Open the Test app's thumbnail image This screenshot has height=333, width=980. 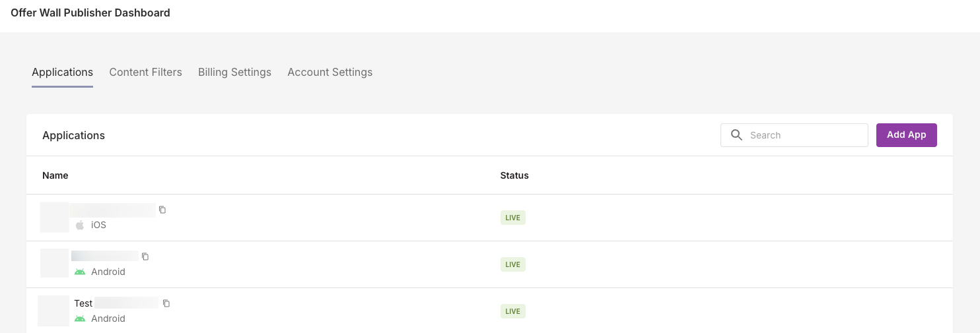[x=53, y=311]
